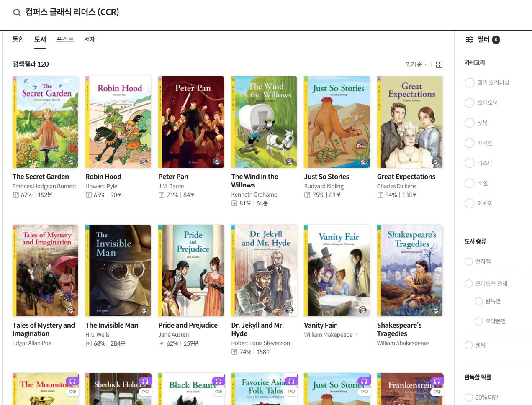Click author name Edgar Allan Poe

32,343
